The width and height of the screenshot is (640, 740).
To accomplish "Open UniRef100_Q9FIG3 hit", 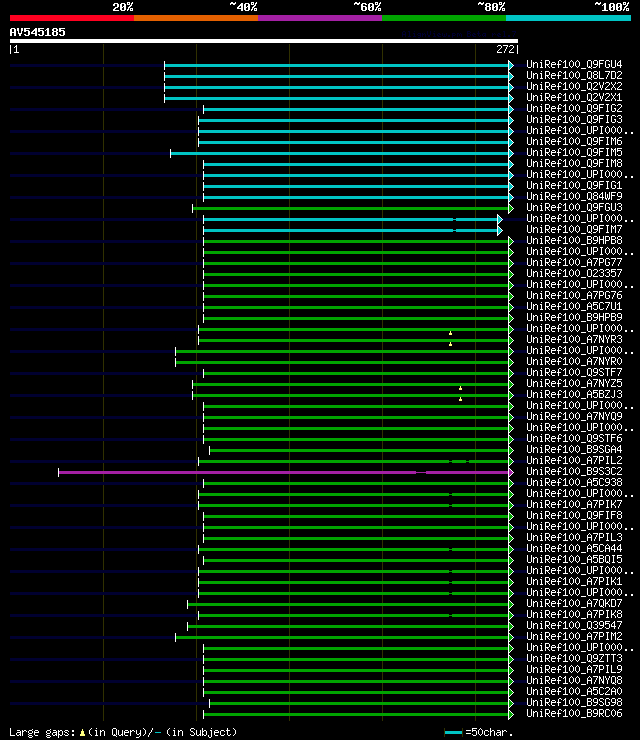I will [x=574, y=119].
